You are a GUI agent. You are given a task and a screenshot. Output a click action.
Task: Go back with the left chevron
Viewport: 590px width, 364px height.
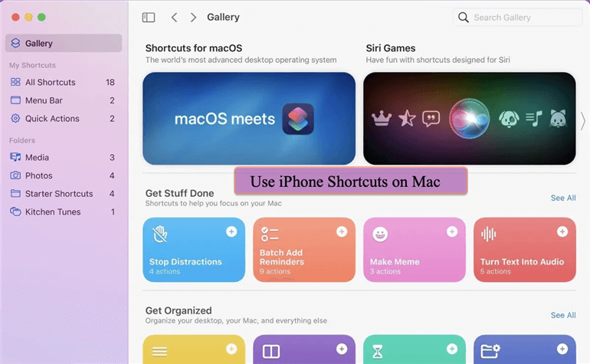click(174, 18)
